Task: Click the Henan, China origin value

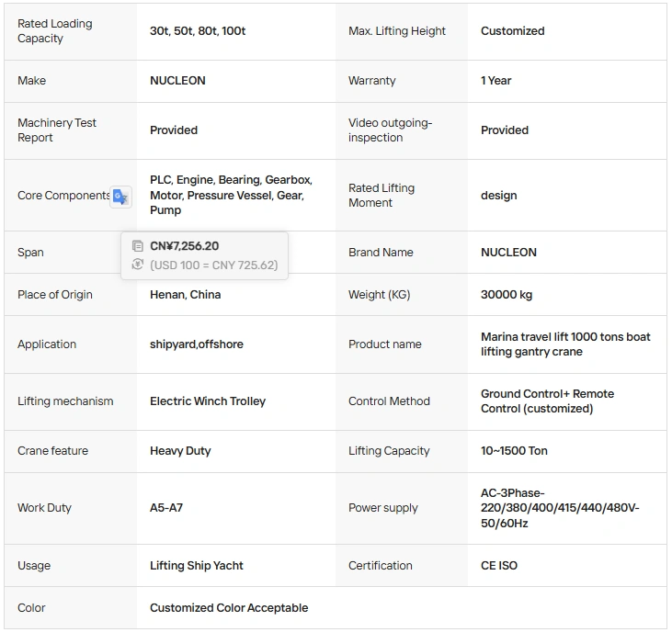Action: pyautogui.click(x=185, y=295)
